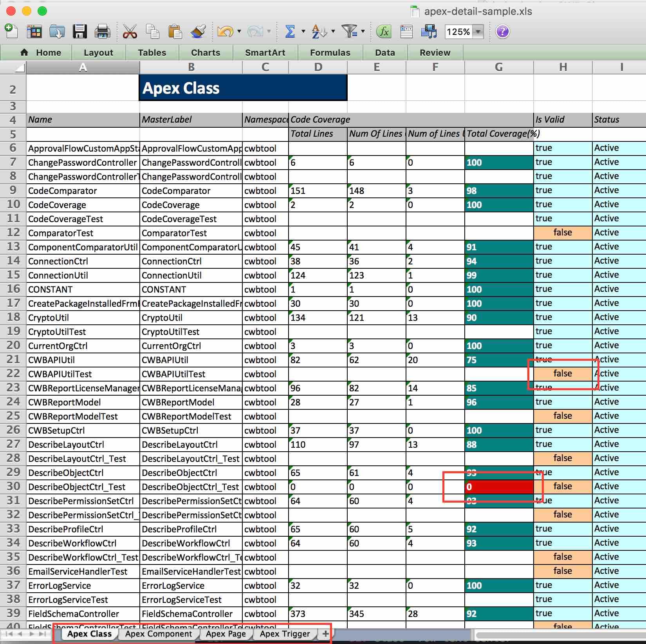The image size is (646, 644).
Task: Open the Formula Builder fx icon
Action: point(384,31)
